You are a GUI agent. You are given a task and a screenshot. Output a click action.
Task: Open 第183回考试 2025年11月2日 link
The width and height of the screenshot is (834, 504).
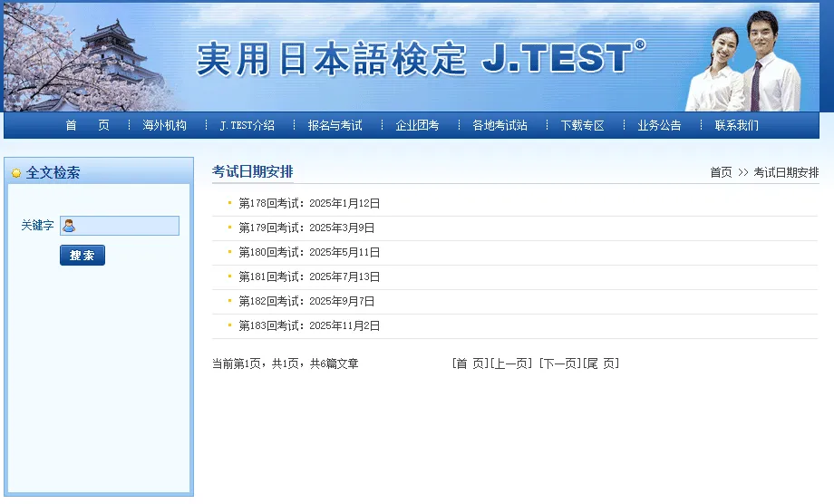point(309,326)
